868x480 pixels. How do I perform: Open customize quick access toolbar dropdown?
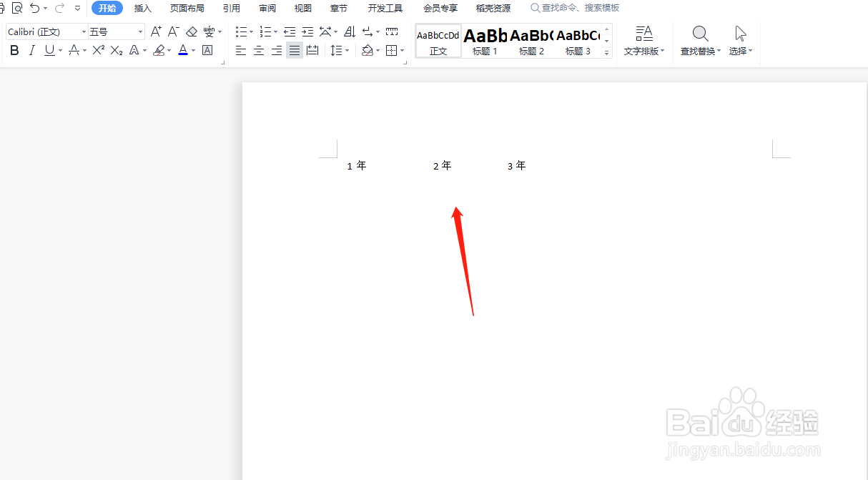77,9
